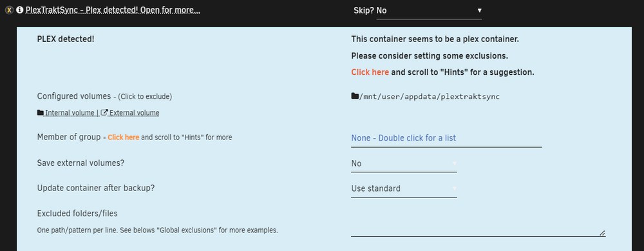644x251 pixels.
Task: Click the Skip? dropdown arrow
Action: [479, 11]
